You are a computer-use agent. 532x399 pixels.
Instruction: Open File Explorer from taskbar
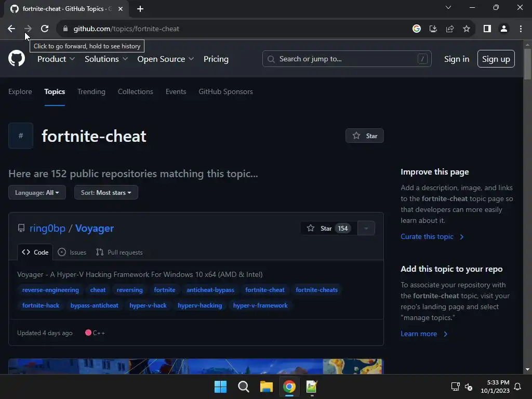coord(267,387)
